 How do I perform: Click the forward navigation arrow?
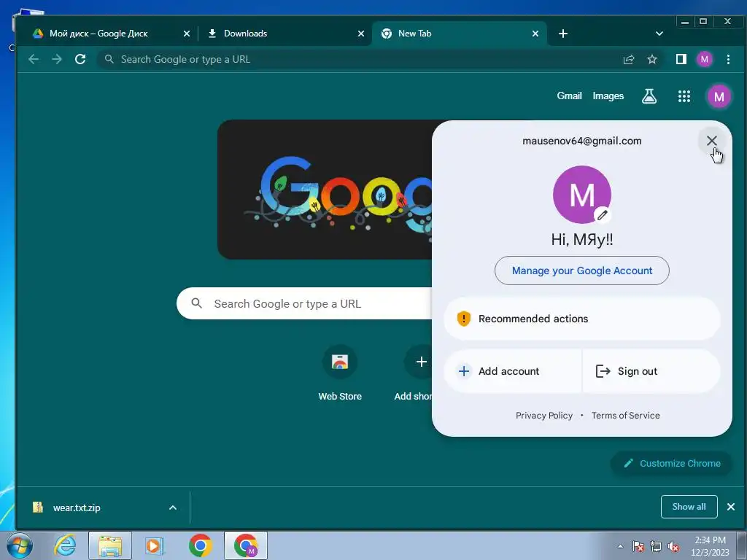click(57, 59)
